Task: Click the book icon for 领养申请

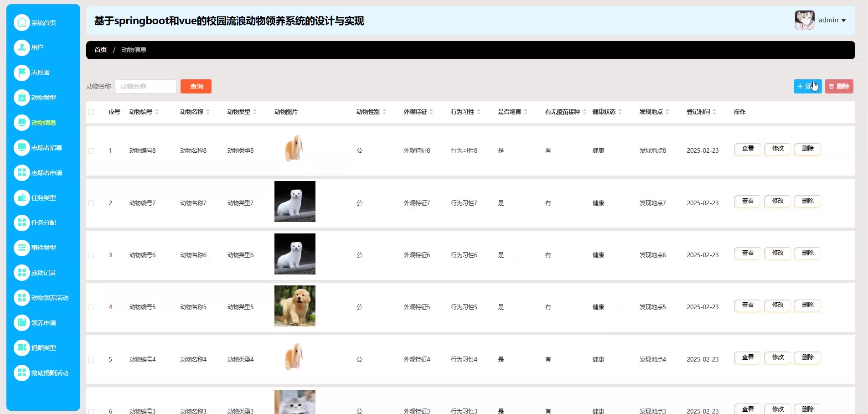Action: click(x=21, y=323)
